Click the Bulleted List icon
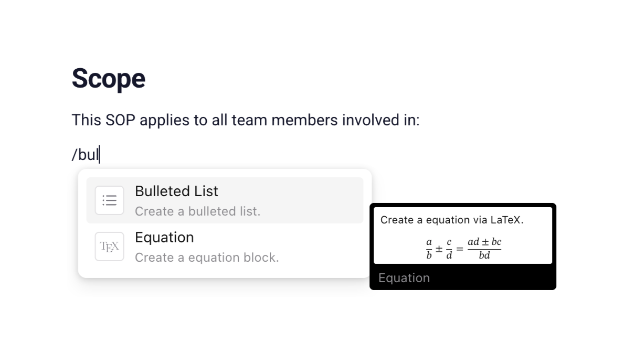Screen dimensions: 624x364 tap(109, 200)
